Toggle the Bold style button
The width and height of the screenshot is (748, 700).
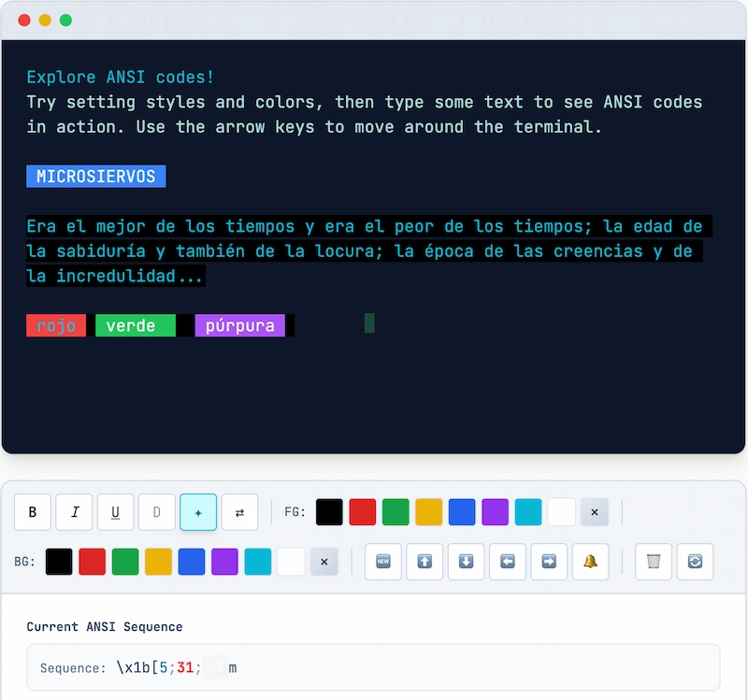click(33, 512)
